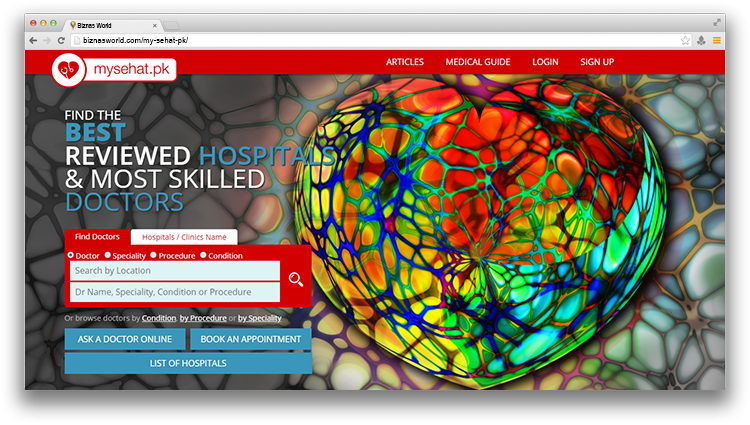Screen dimensions: 750x425
Task: Choose the Condition radio option
Action: (x=203, y=255)
